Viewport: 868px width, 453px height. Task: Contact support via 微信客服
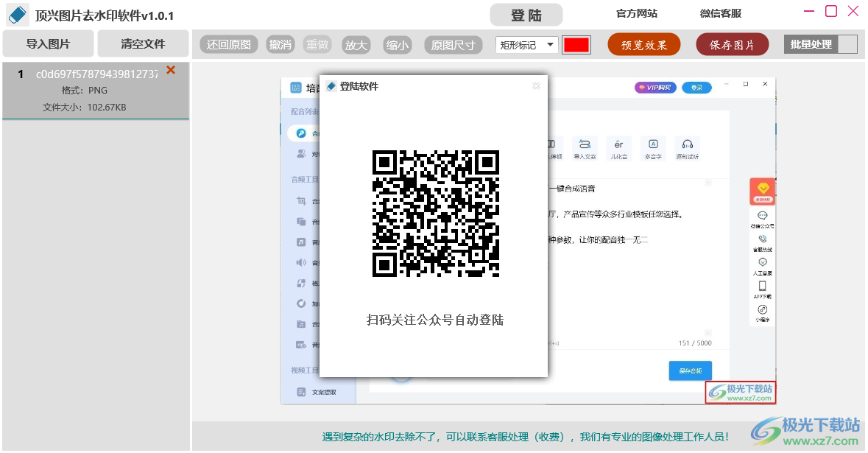coord(720,13)
